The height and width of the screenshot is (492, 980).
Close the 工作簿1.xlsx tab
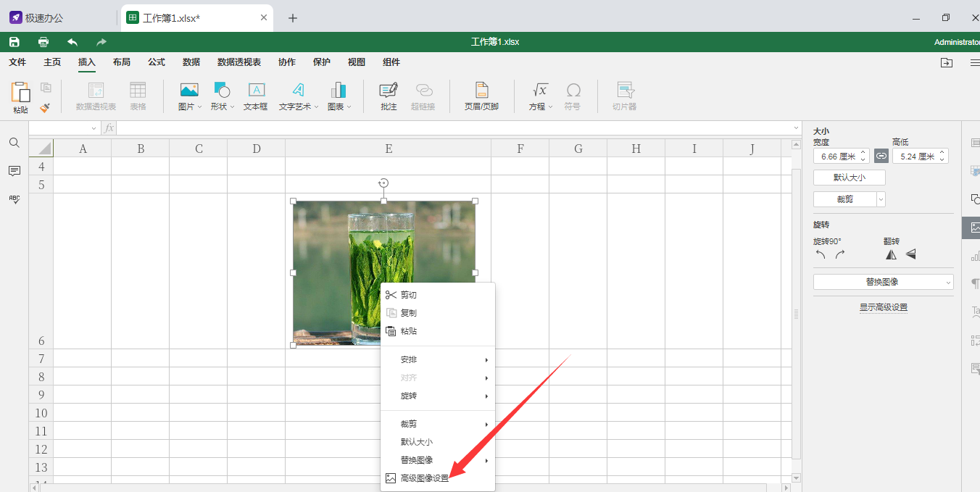264,18
